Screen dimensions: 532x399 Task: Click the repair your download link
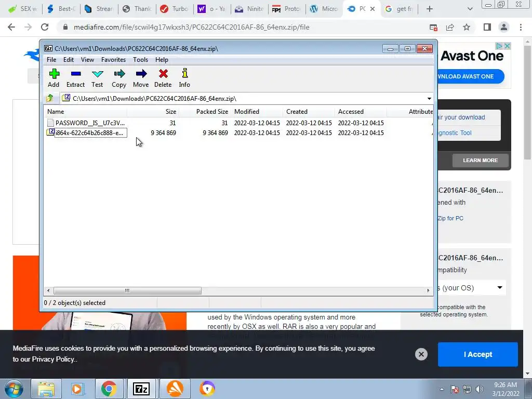coord(461,117)
